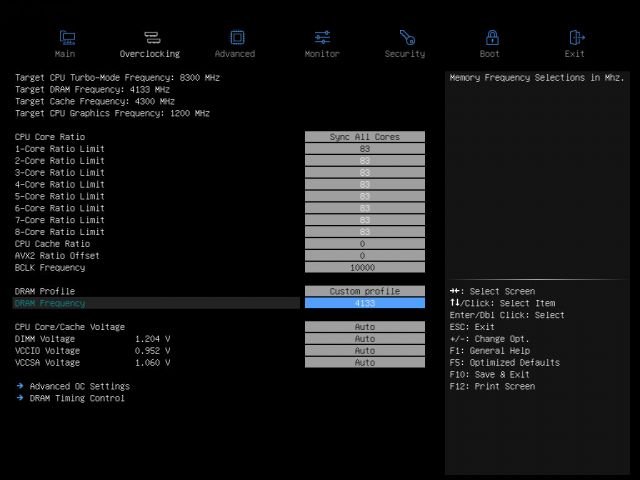Click the arrow beside Advanced OC Settings
640x480 pixels.
point(20,386)
